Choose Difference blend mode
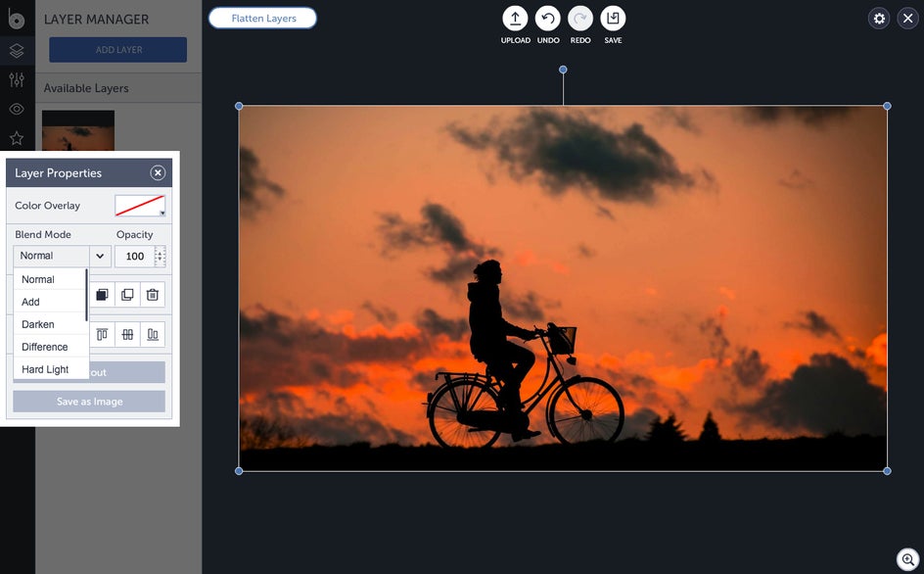 coord(50,347)
